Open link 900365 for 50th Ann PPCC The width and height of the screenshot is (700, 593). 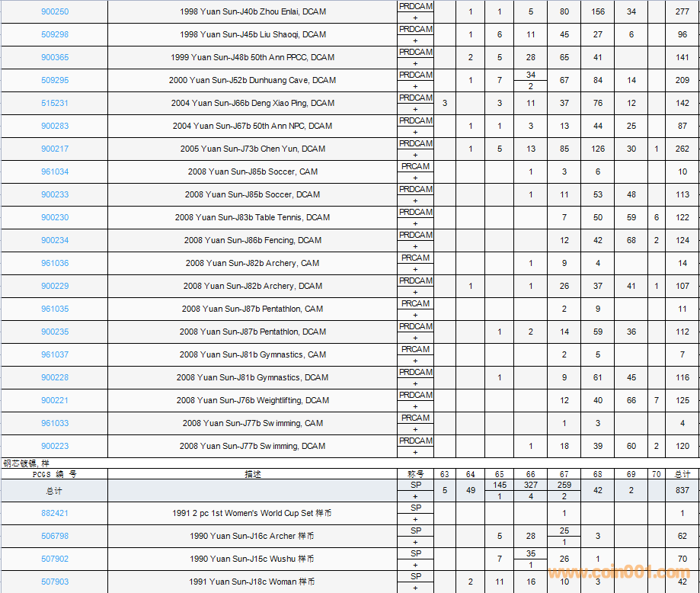[54, 57]
